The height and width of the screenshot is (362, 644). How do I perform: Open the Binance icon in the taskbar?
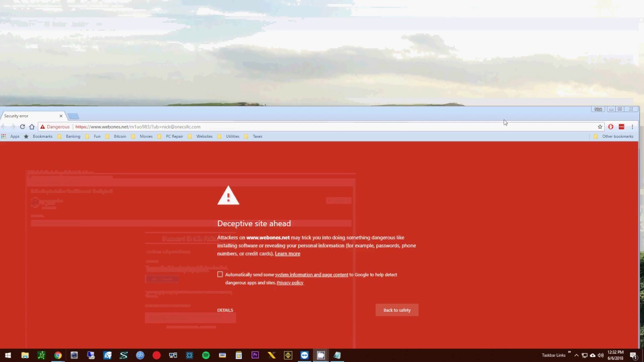coord(288,355)
